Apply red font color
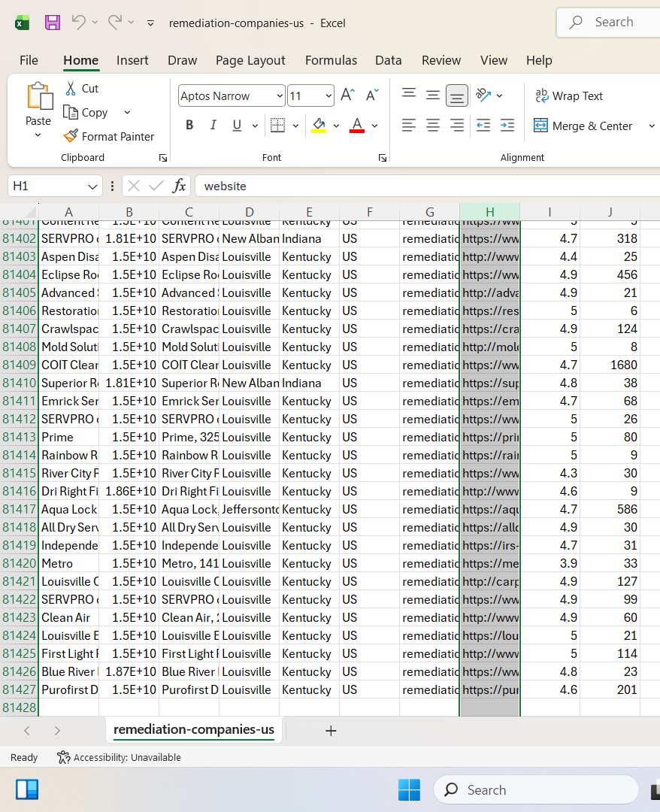Screen dimensions: 660x812 click(357, 125)
